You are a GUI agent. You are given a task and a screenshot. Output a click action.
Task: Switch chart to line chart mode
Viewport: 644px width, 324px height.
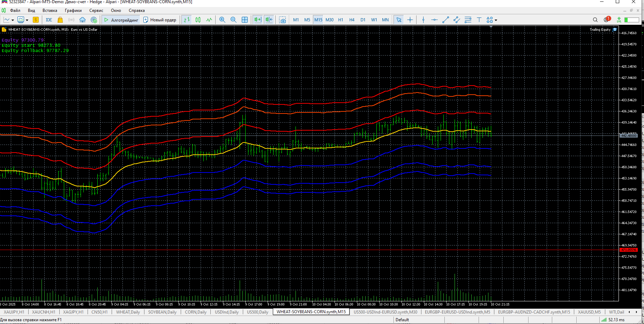pyautogui.click(x=209, y=20)
